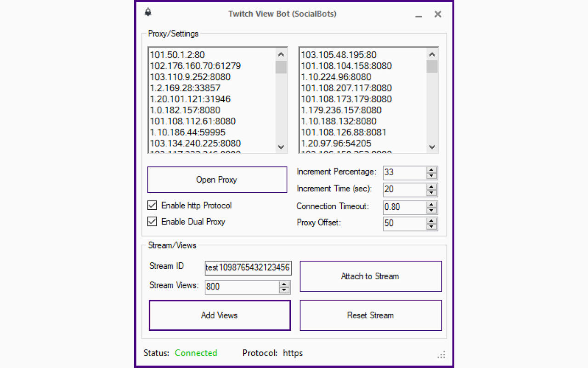The height and width of the screenshot is (368, 588).
Task: Select proxy 101.108.104.158:8080
Action: tap(346, 66)
